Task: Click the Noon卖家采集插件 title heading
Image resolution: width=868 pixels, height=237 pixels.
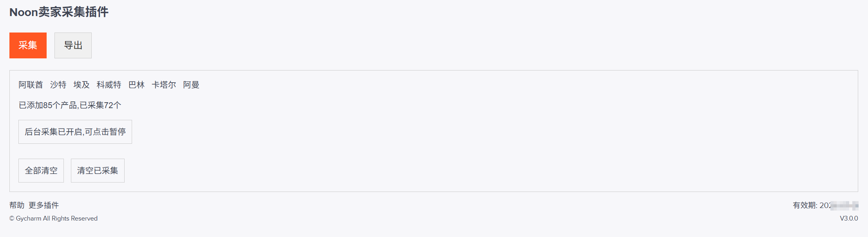Action: [59, 12]
